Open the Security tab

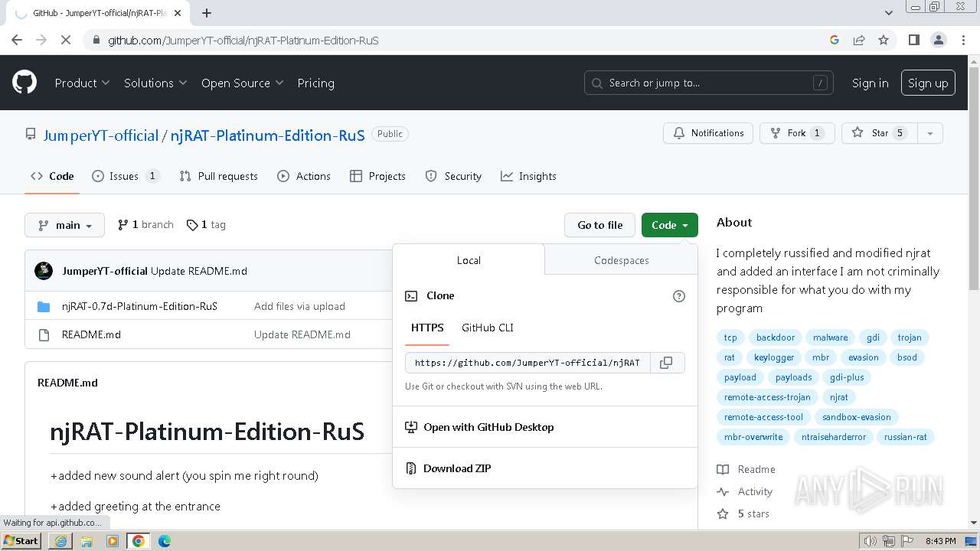pyautogui.click(x=453, y=176)
